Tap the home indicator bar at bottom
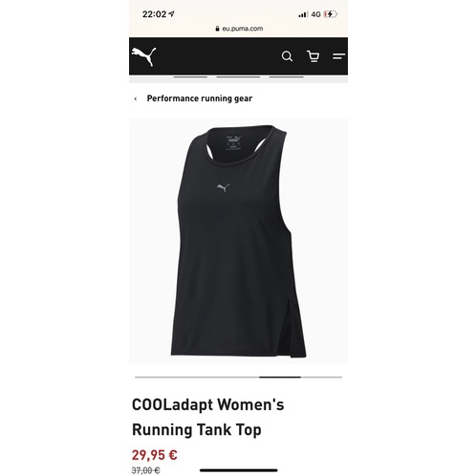476x476 pixels. [x=239, y=470]
